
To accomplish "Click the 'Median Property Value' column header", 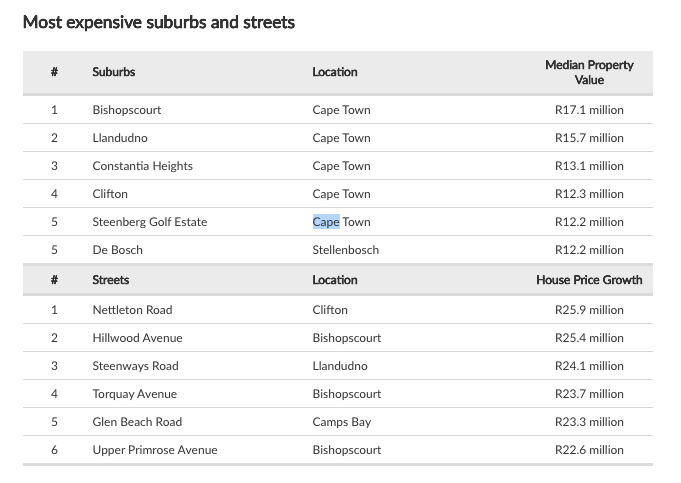I will pyautogui.click(x=589, y=72).
